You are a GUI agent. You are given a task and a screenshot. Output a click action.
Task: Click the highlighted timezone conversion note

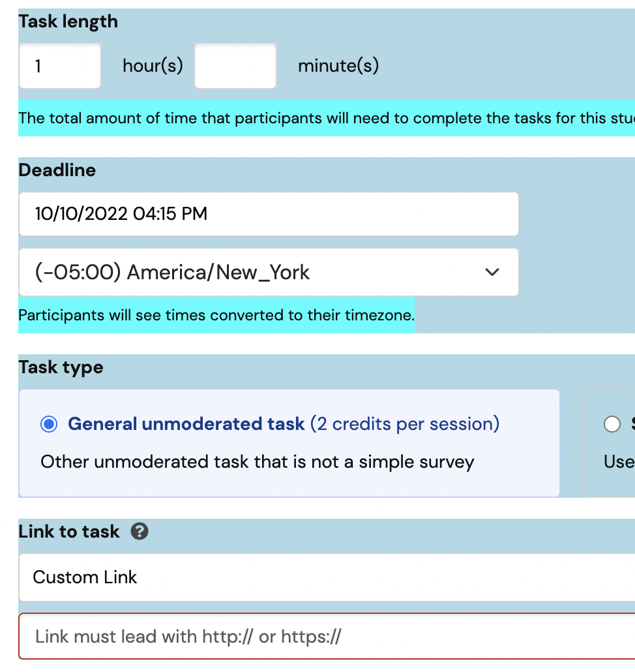(x=216, y=315)
